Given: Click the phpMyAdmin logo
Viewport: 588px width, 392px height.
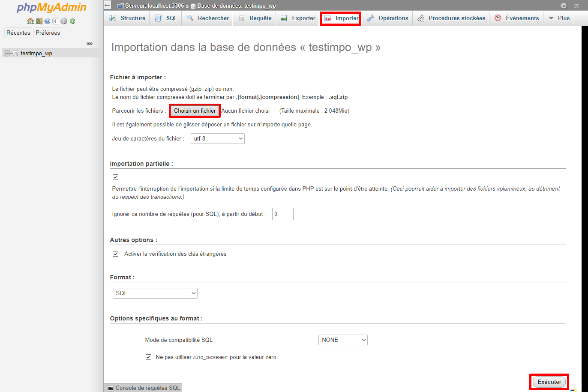Looking at the screenshot, I should (x=51, y=8).
